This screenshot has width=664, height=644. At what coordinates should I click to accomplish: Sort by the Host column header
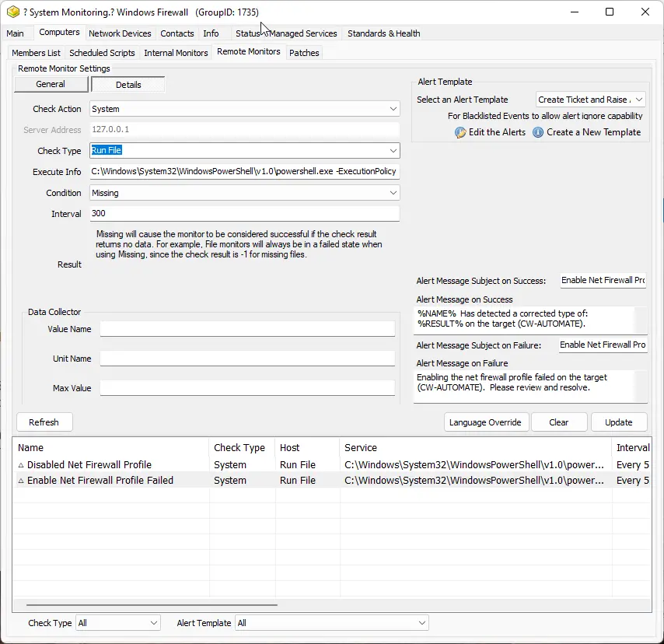(307, 448)
